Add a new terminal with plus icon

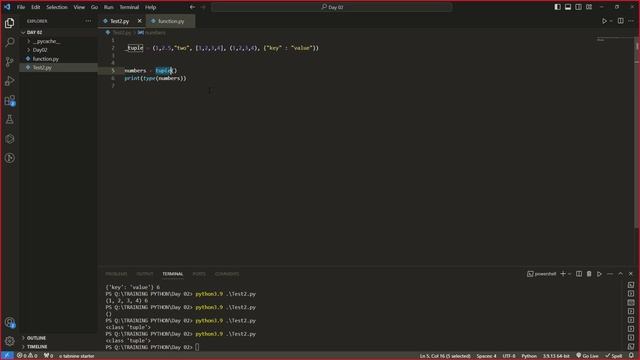[x=563, y=274]
